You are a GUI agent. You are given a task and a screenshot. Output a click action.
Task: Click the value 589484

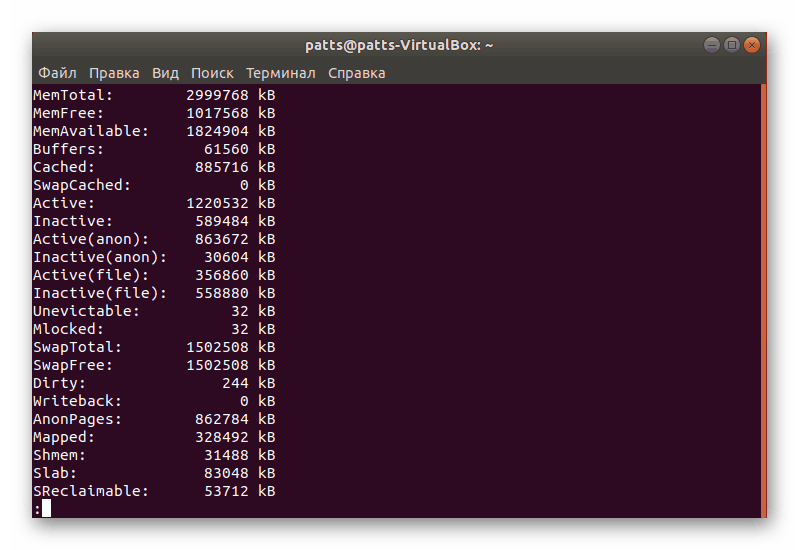(x=222, y=221)
